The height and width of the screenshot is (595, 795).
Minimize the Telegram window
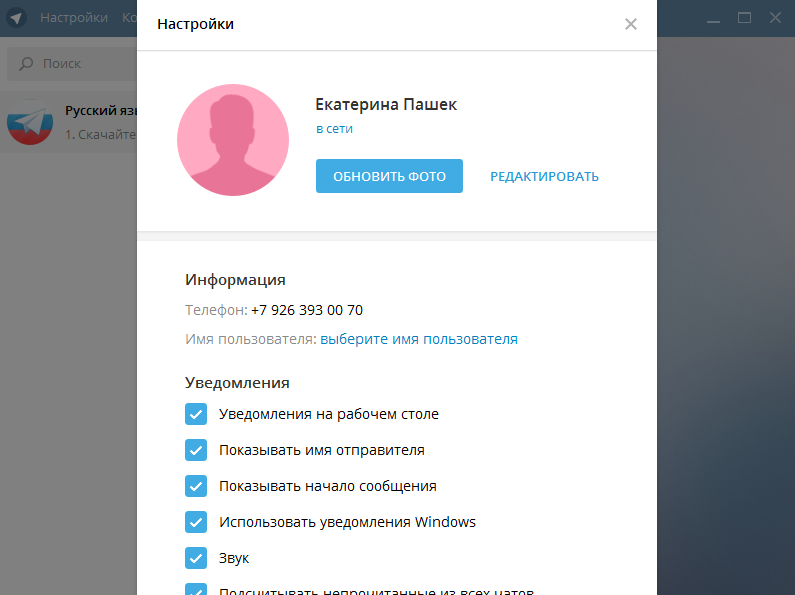[x=713, y=18]
